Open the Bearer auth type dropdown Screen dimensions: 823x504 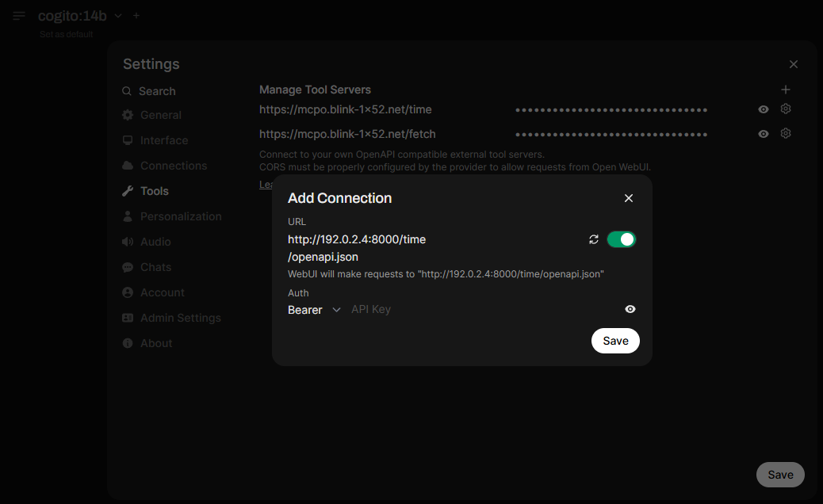click(315, 310)
